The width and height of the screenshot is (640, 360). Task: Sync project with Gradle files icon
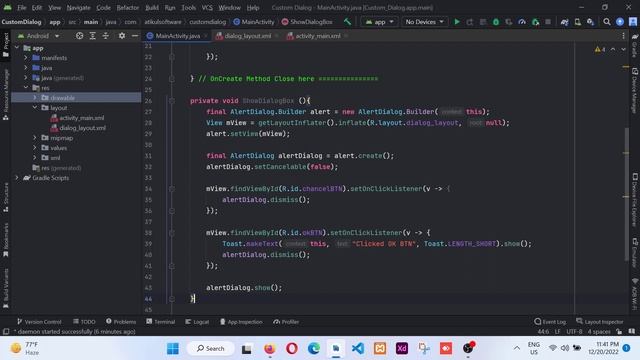[x=564, y=22]
